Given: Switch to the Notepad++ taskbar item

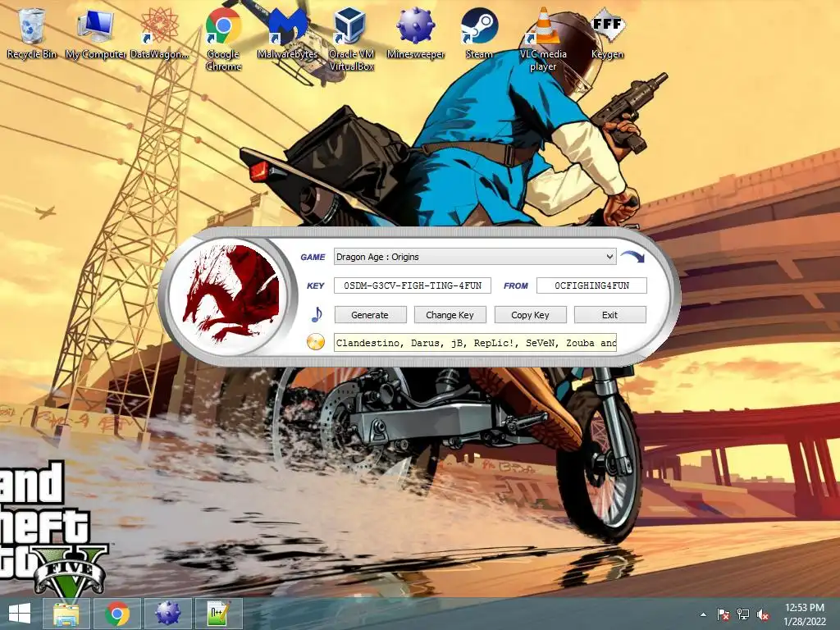Looking at the screenshot, I should click(218, 614).
